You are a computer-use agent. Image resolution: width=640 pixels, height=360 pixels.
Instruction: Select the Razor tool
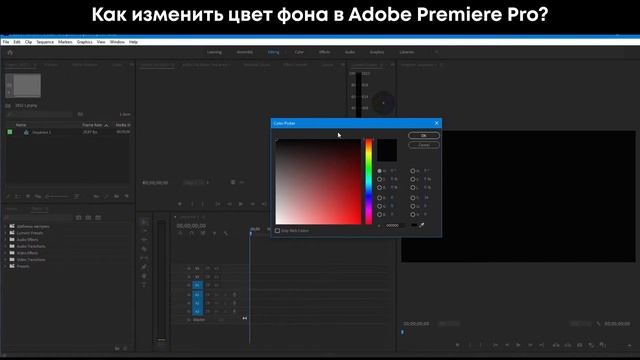pyautogui.click(x=144, y=249)
